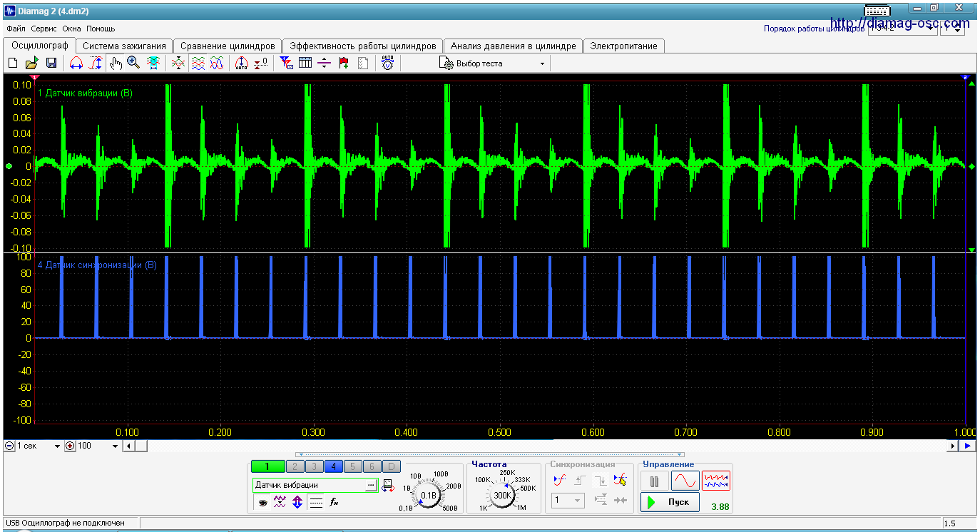Open the synchronization channel 1 dropdown
980x532 pixels.
pos(568,501)
